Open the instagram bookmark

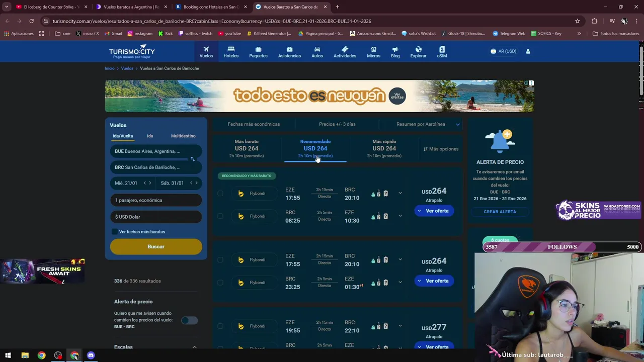(x=140, y=34)
